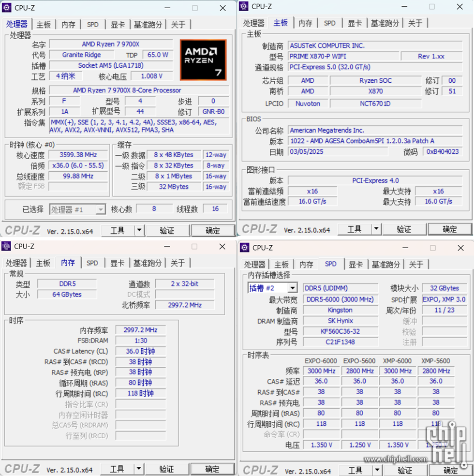This screenshot has width=474, height=476.
Task: Open 内存 tab in the processor window
Action: 68,25
